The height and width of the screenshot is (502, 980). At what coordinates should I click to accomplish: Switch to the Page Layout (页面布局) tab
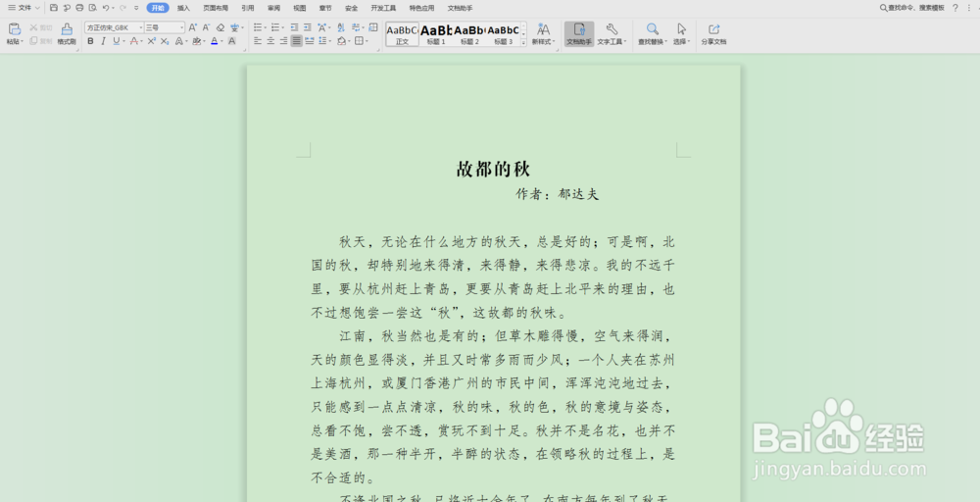click(x=216, y=8)
